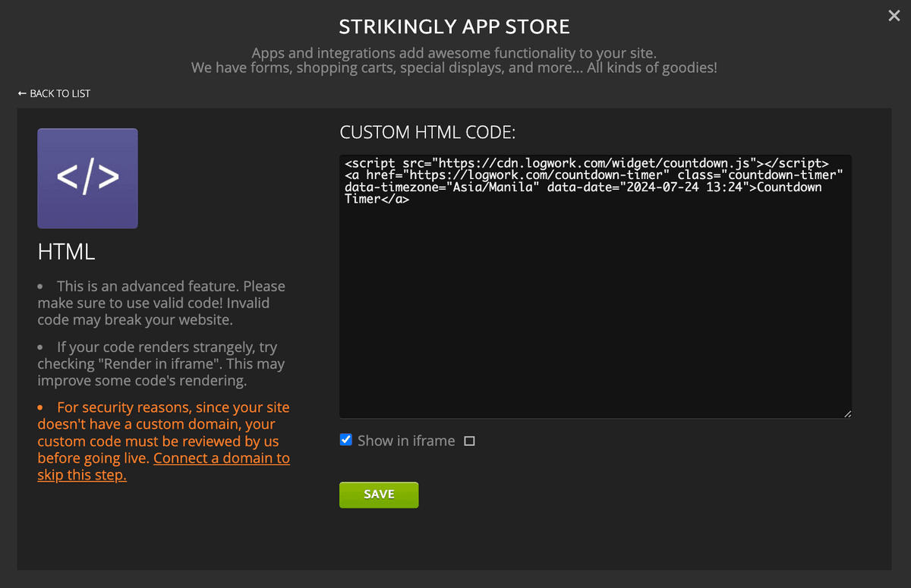Close the Strikingly App Store dialog
Viewport: 911px width, 588px height.
(x=894, y=15)
